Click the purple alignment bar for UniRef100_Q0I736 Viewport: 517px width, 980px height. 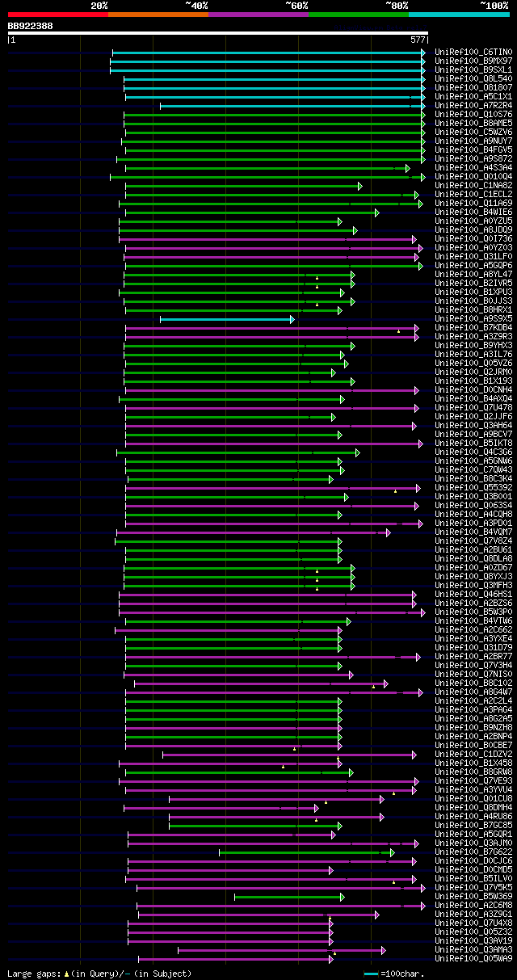click(267, 239)
